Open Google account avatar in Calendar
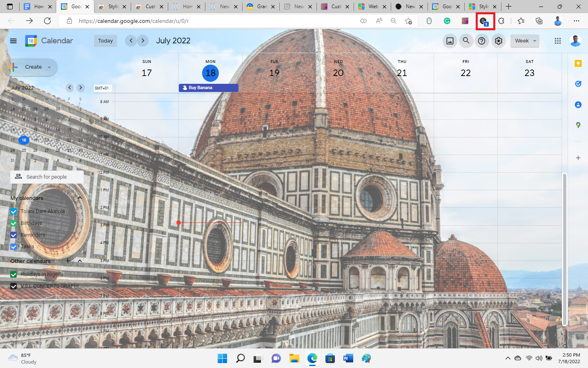Viewport: 588px width, 368px height. pos(575,41)
